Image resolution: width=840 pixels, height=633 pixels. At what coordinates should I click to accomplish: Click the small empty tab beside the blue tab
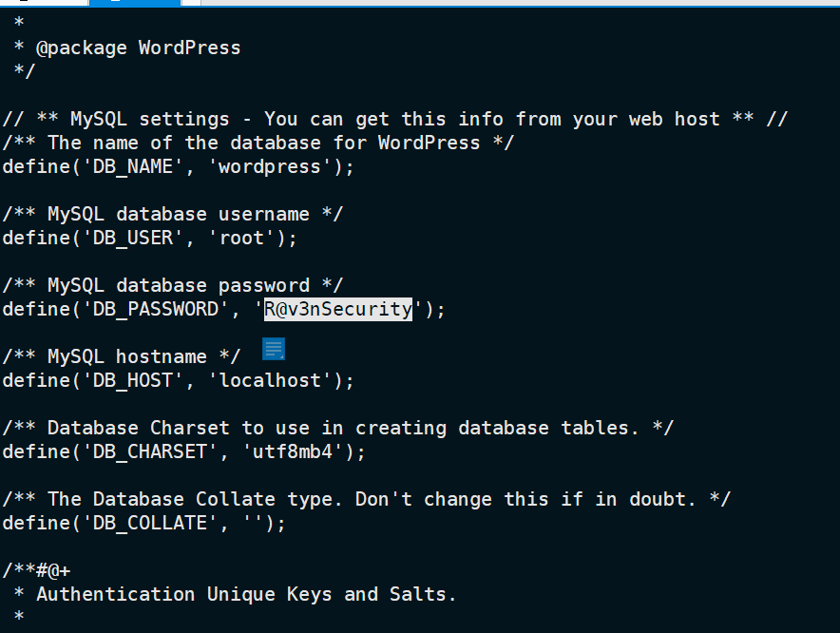coord(192,3)
